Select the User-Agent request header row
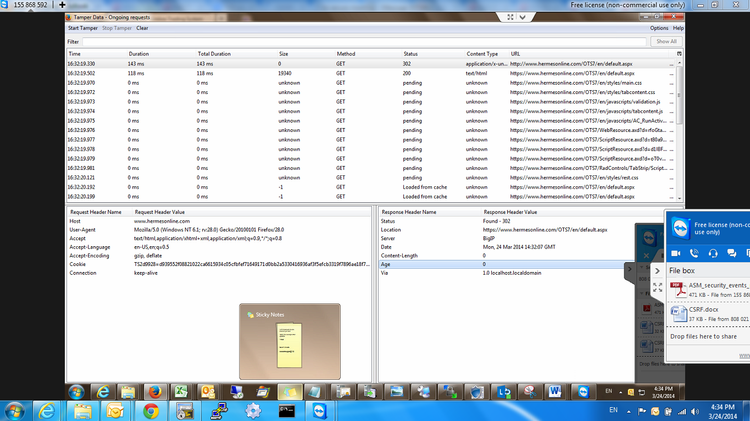750x421 pixels. [x=219, y=230]
